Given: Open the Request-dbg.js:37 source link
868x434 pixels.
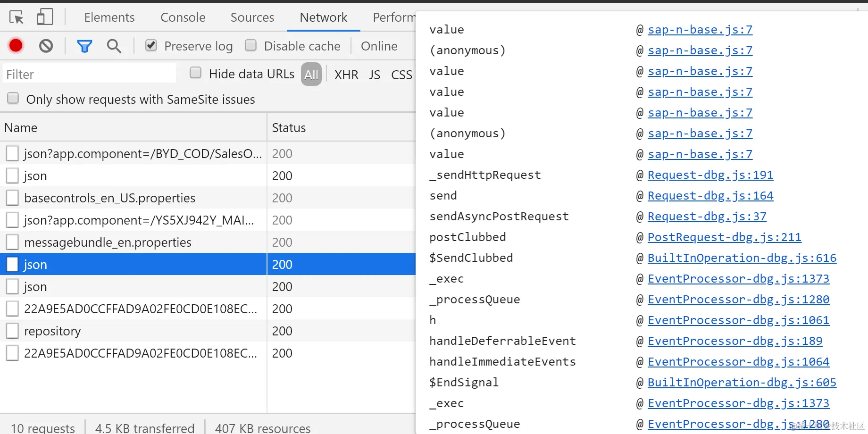Looking at the screenshot, I should coord(707,217).
